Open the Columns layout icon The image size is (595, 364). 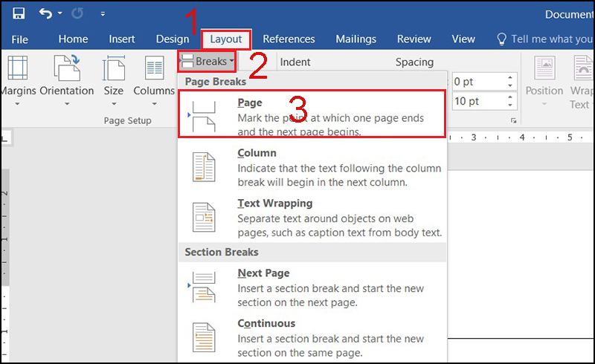(154, 68)
